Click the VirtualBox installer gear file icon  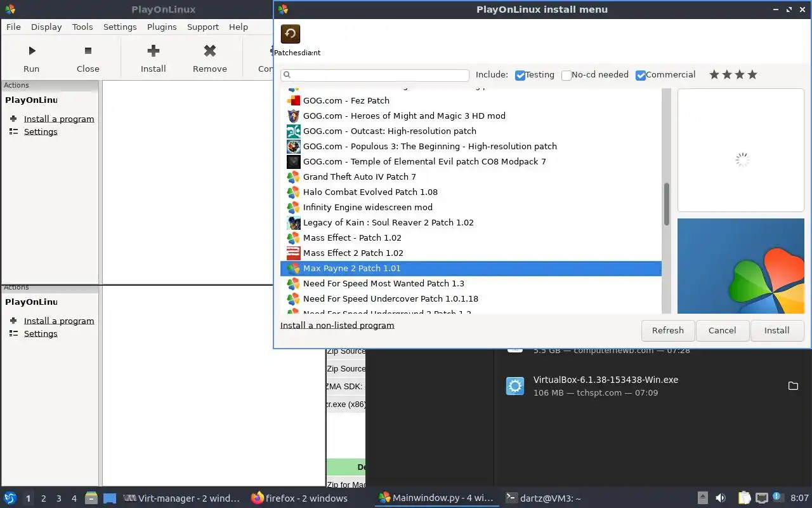[515, 386]
